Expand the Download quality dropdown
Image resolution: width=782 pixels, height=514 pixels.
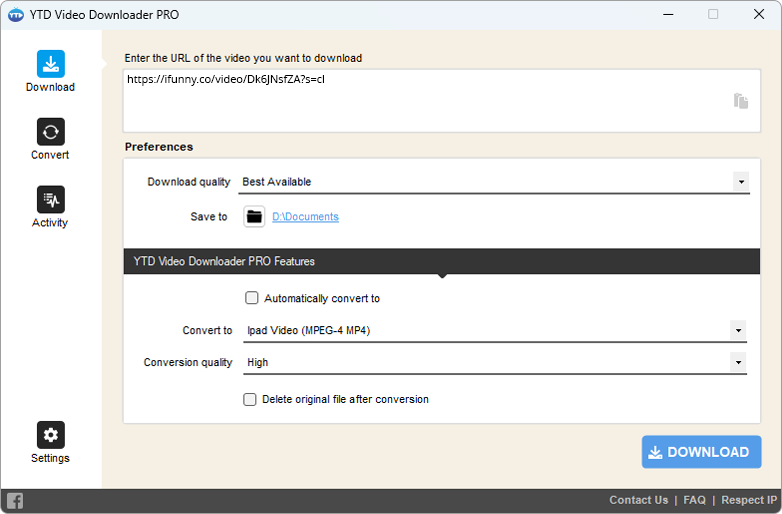click(x=740, y=182)
